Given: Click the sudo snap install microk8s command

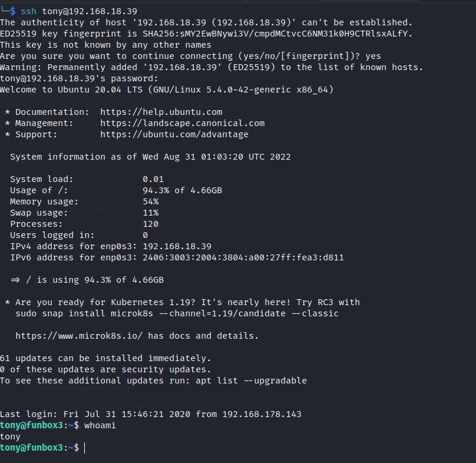Looking at the screenshot, I should pos(177,313).
